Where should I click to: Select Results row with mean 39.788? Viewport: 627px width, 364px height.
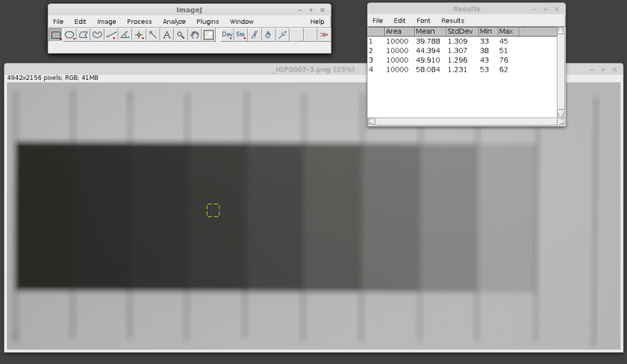tap(462, 41)
